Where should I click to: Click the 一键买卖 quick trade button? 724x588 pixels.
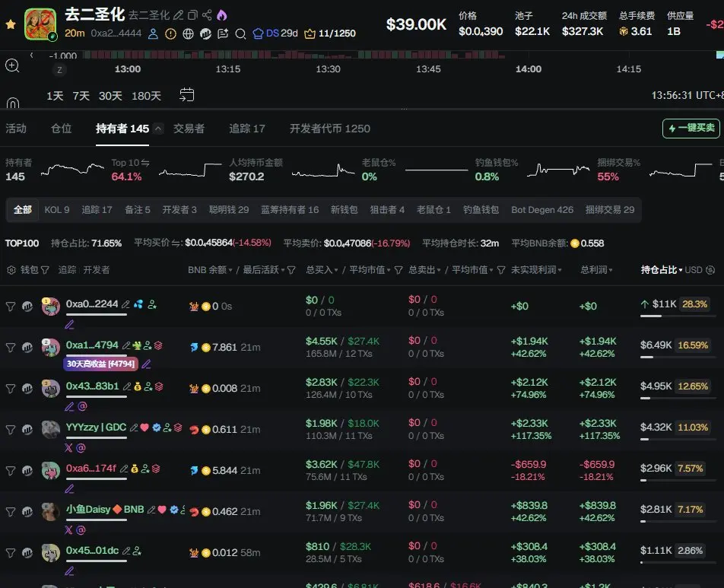point(691,128)
